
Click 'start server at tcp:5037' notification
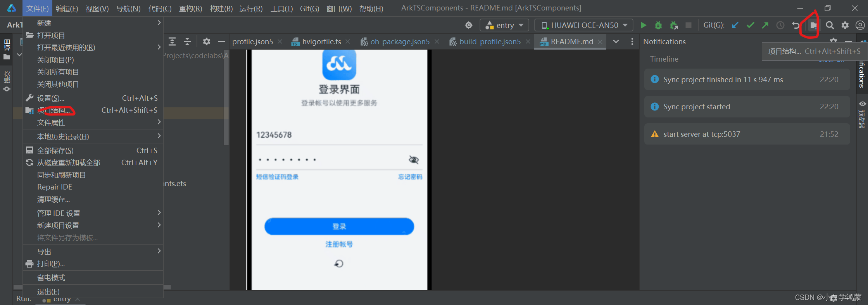[747, 134]
